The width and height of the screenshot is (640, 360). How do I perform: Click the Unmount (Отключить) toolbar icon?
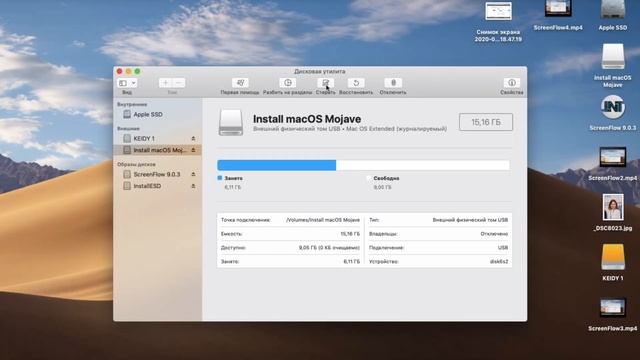click(x=393, y=83)
